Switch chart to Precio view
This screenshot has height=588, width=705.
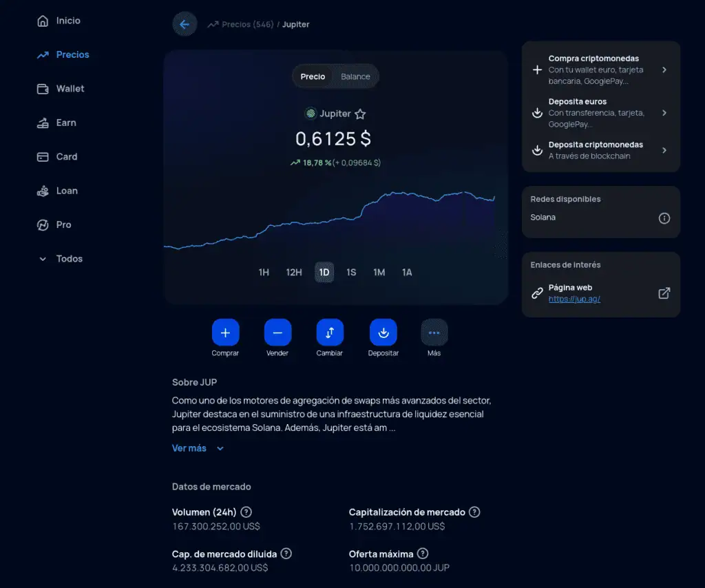click(313, 76)
